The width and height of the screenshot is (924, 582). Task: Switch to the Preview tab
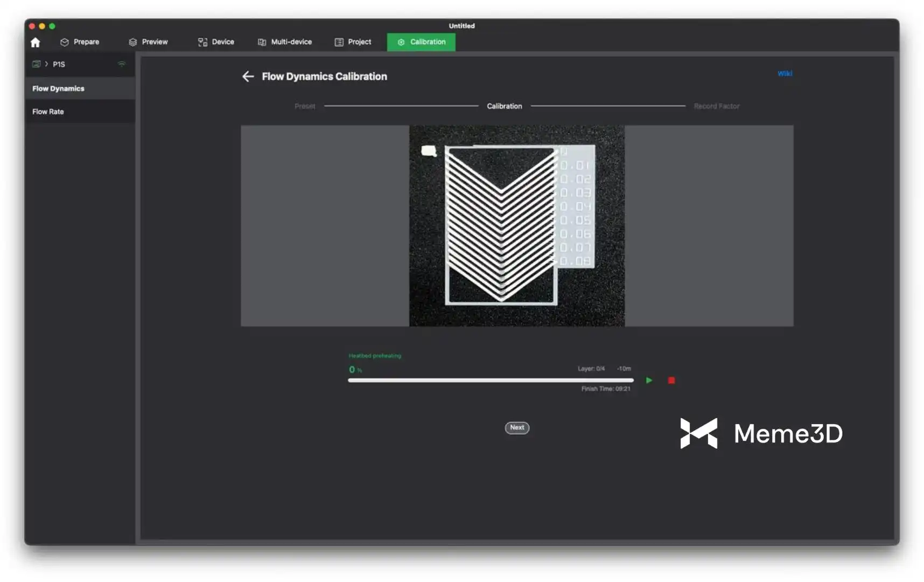[x=148, y=42]
